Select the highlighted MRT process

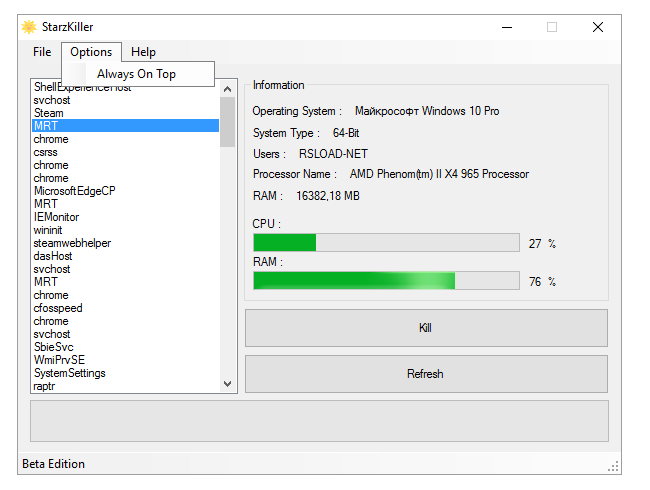[125, 126]
